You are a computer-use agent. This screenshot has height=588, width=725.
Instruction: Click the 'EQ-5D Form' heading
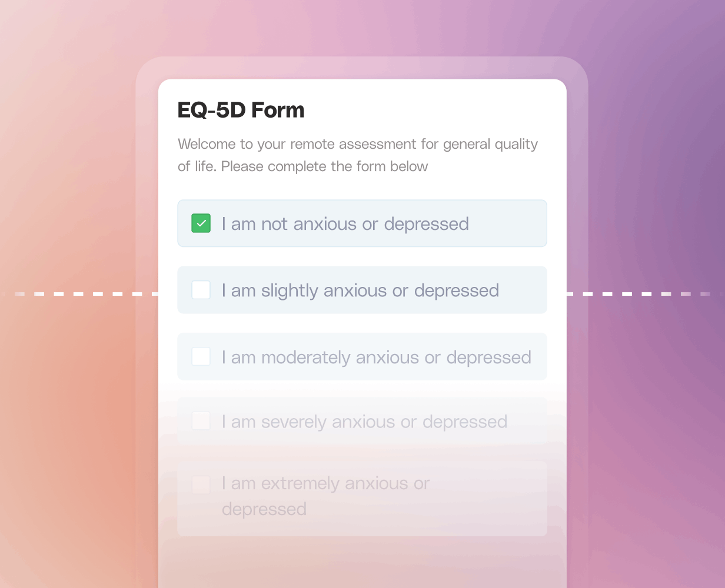coord(241,110)
